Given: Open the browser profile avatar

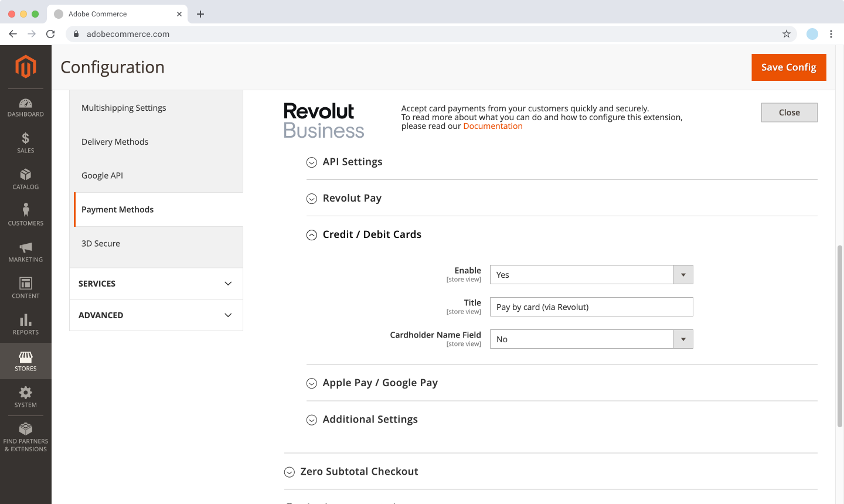Looking at the screenshot, I should [x=812, y=34].
